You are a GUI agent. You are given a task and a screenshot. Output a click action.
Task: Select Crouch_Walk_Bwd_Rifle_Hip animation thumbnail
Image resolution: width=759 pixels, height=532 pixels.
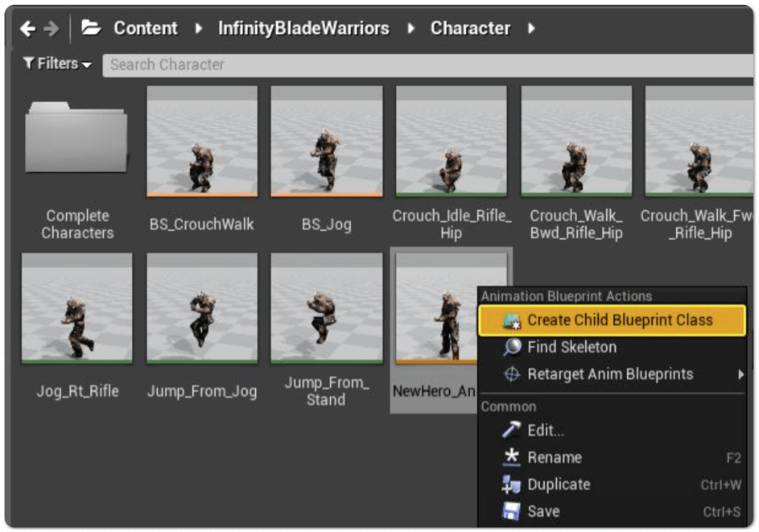(x=576, y=142)
